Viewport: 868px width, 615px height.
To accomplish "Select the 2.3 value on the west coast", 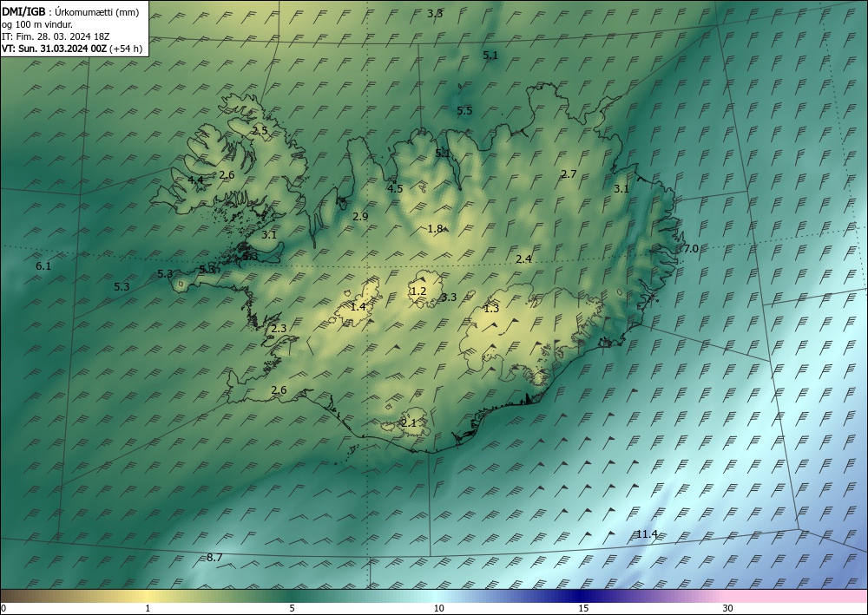I will coord(279,328).
